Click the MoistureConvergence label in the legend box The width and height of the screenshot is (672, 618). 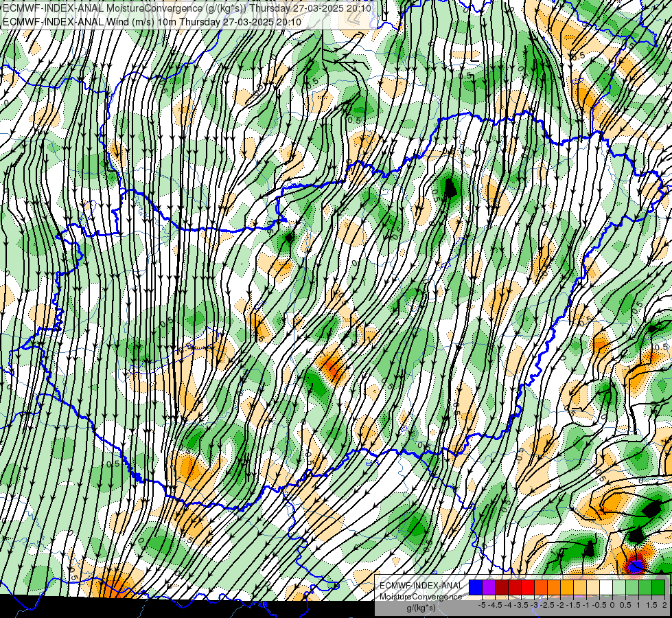(x=421, y=597)
